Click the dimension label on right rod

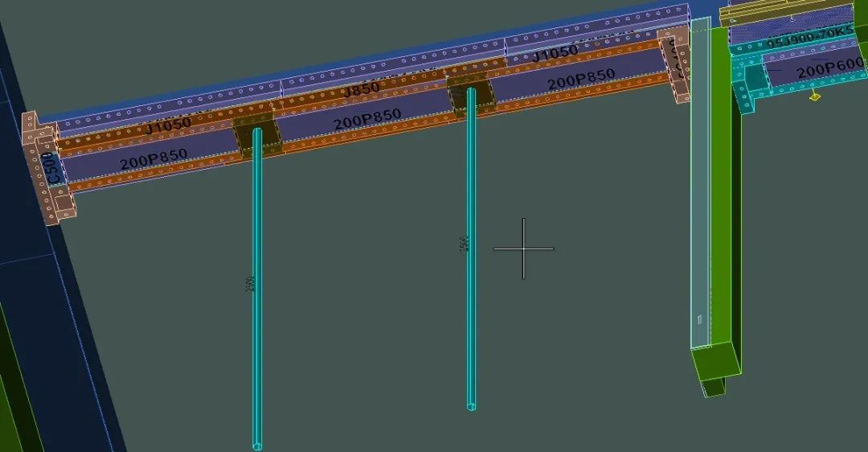click(x=464, y=244)
